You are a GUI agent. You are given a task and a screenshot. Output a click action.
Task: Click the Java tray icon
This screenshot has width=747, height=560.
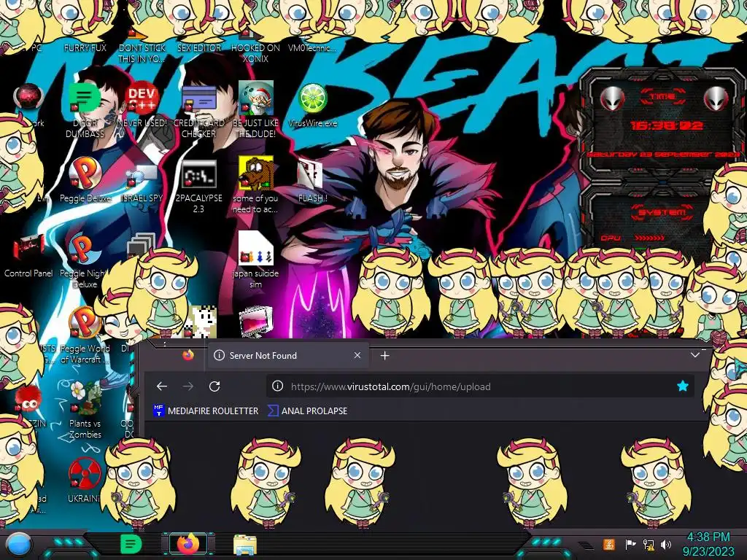click(608, 544)
